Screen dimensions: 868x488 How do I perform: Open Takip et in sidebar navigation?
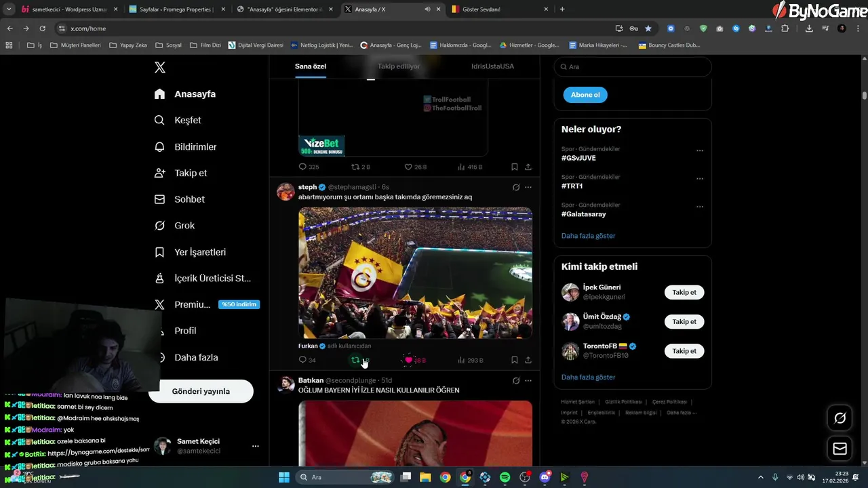click(180, 173)
